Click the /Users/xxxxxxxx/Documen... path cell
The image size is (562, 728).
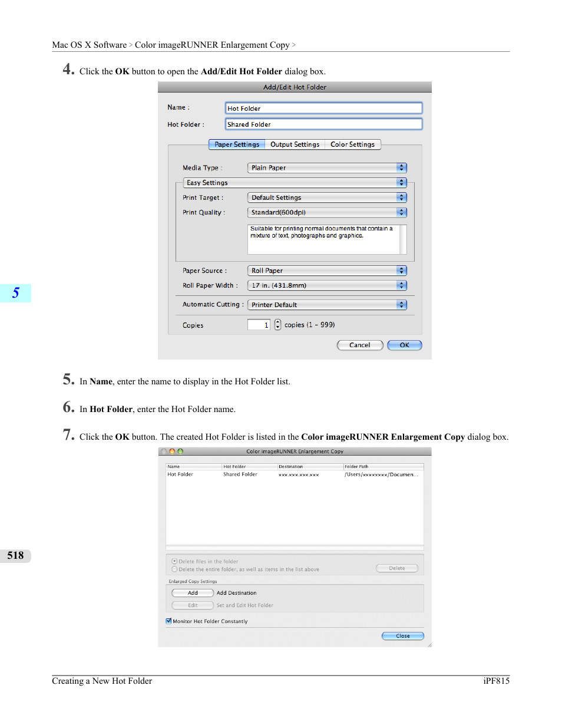[x=382, y=475]
